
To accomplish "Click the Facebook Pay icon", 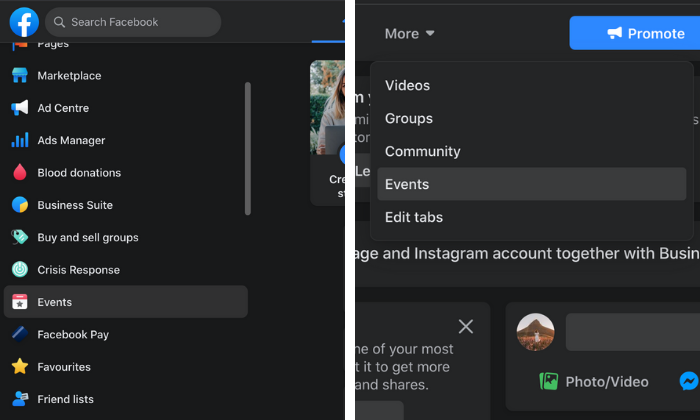I will [20, 334].
